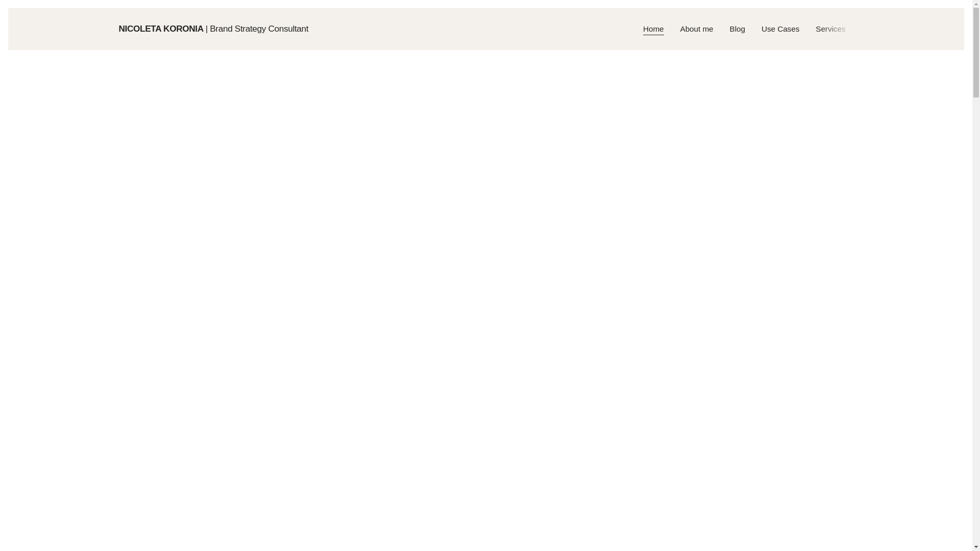The width and height of the screenshot is (980, 551).
Task: Go to the About me page
Action: [x=696, y=29]
